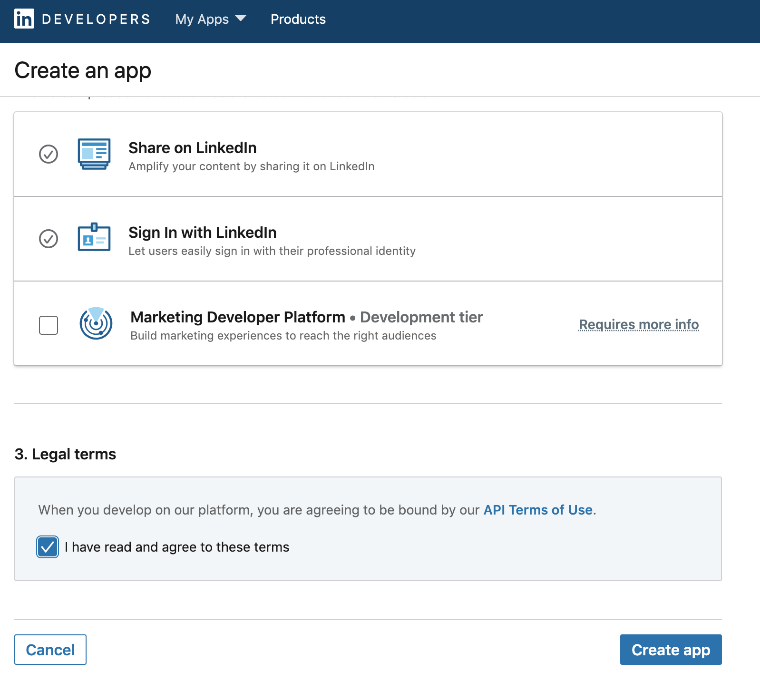Select the Share on LinkedIn title
Image resolution: width=760 pixels, height=700 pixels.
(x=193, y=148)
